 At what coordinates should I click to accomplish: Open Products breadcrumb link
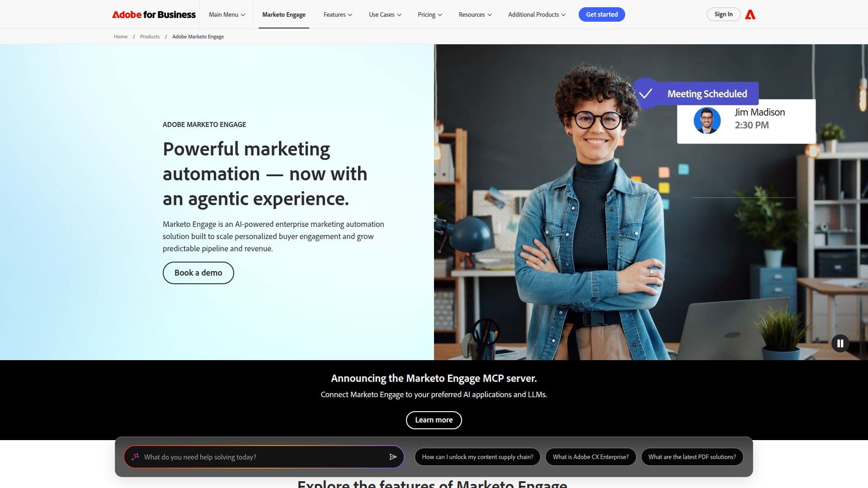coord(150,37)
